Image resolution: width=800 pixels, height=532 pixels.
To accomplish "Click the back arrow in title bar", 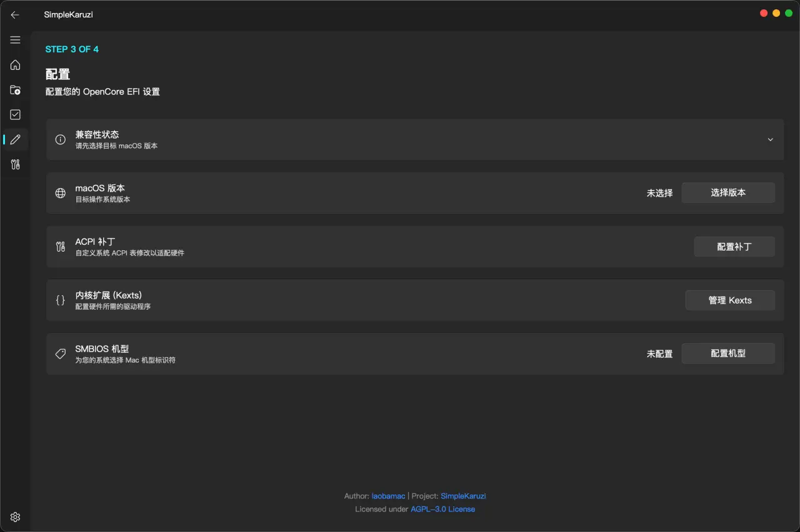I will pyautogui.click(x=15, y=15).
